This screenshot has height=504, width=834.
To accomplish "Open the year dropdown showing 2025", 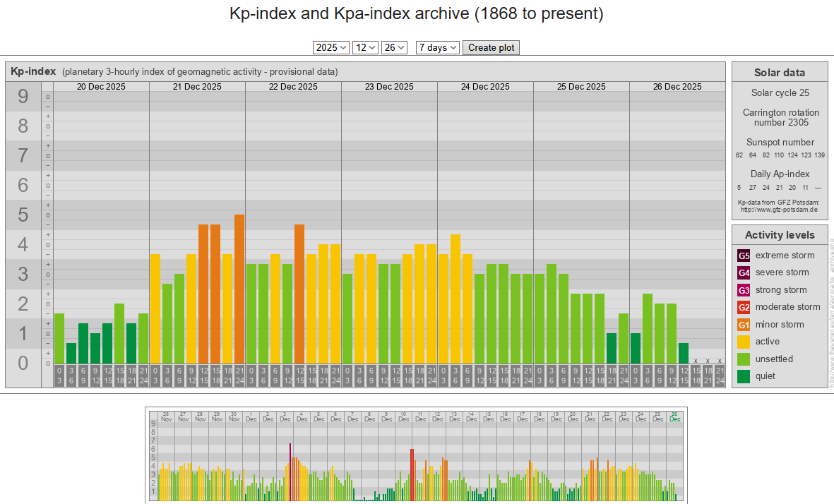I will (x=331, y=47).
